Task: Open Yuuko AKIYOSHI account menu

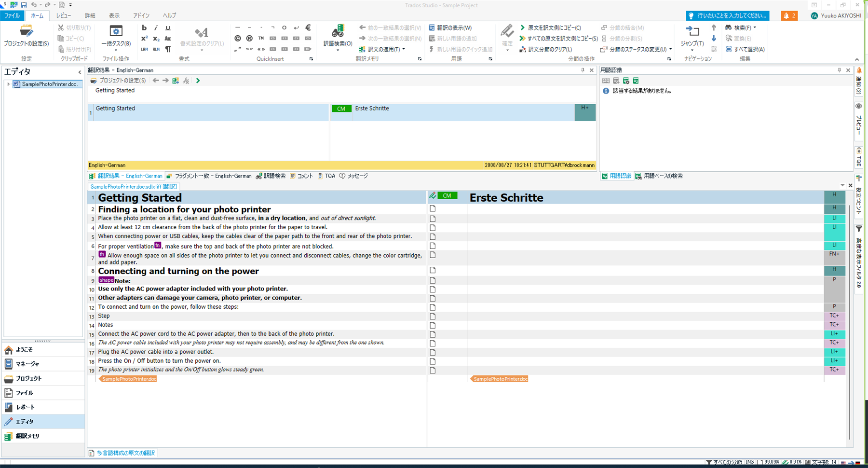Action: click(836, 16)
